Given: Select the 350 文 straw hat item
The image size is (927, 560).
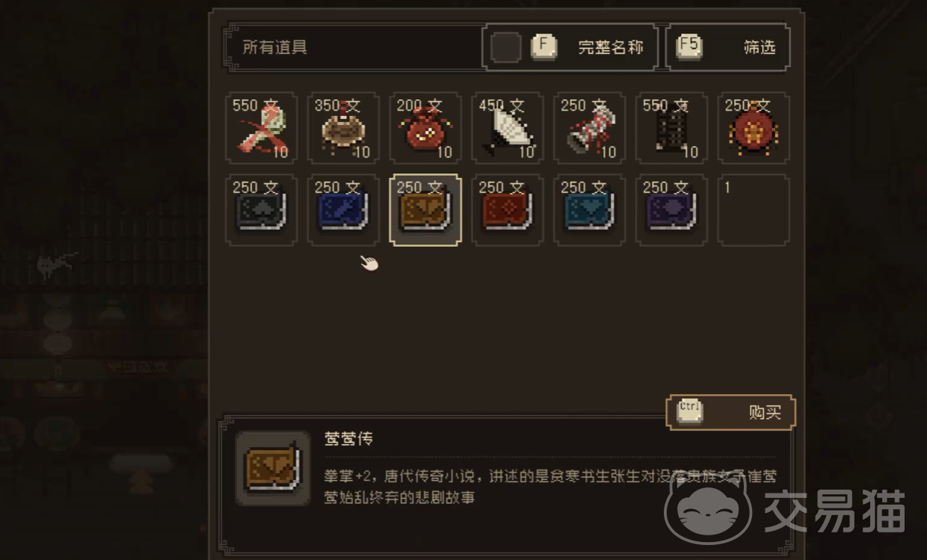Looking at the screenshot, I should point(343,128).
